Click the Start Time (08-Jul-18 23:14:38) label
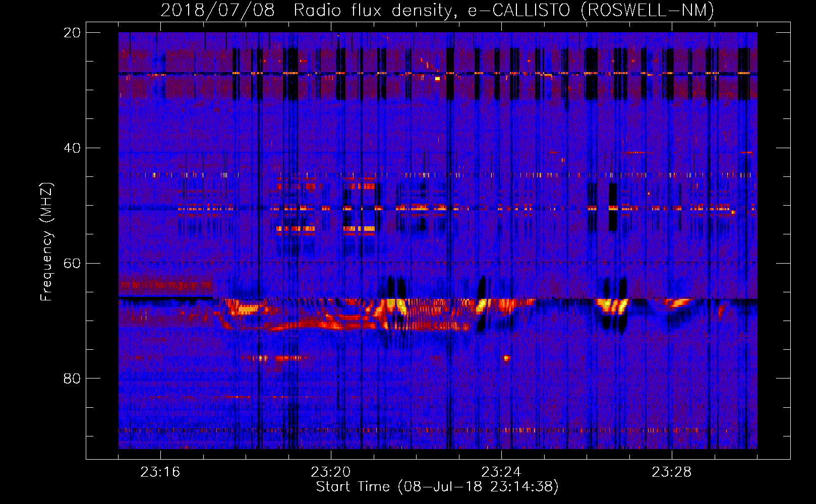The height and width of the screenshot is (504, 816). click(x=437, y=487)
